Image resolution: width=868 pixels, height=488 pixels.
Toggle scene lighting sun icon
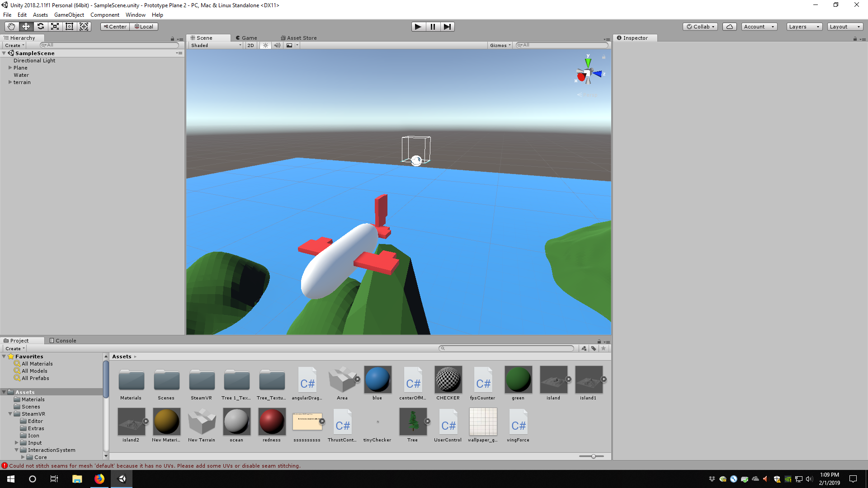pyautogui.click(x=265, y=45)
